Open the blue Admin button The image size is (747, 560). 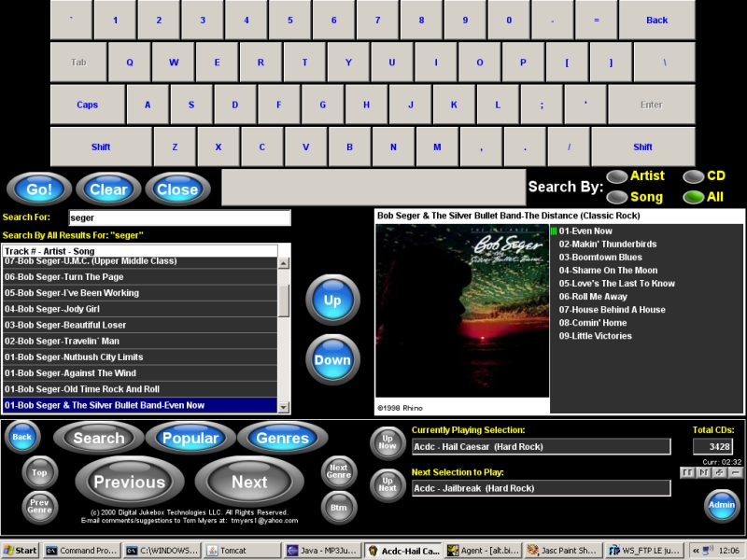click(x=722, y=505)
